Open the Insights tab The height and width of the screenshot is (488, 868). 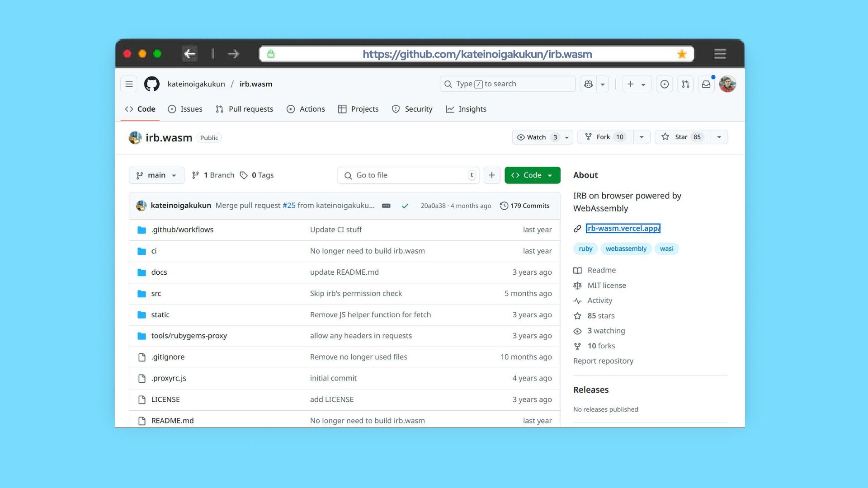(x=466, y=109)
